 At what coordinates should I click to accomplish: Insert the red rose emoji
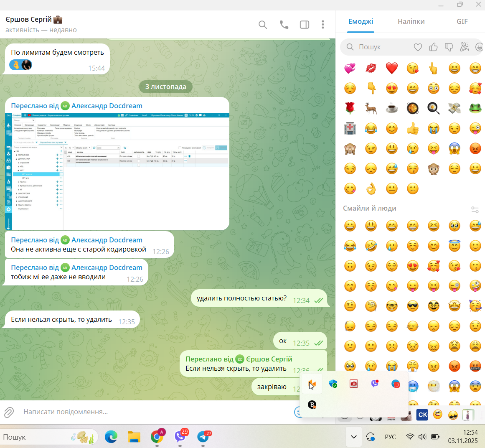coord(350,108)
